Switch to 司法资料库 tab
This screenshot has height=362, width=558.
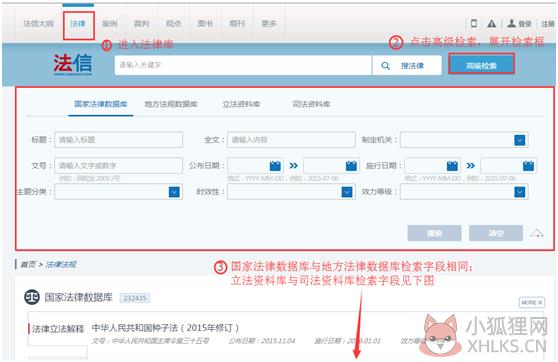point(311,104)
